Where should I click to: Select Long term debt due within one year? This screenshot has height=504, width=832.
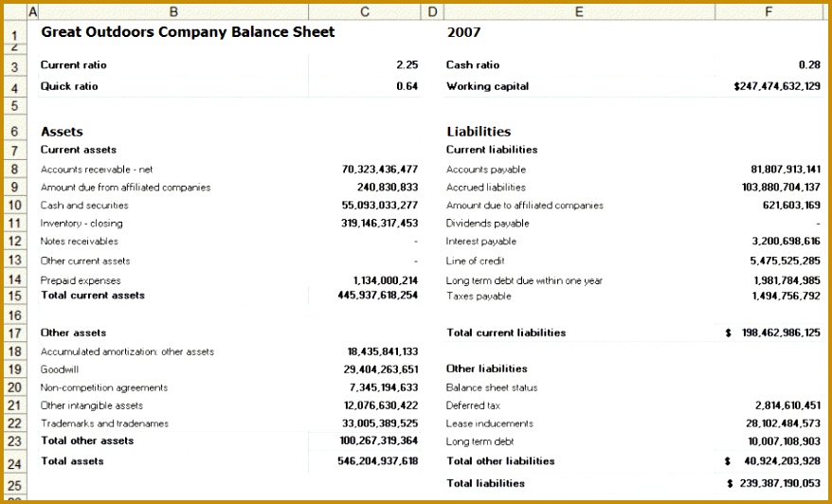[524, 280]
